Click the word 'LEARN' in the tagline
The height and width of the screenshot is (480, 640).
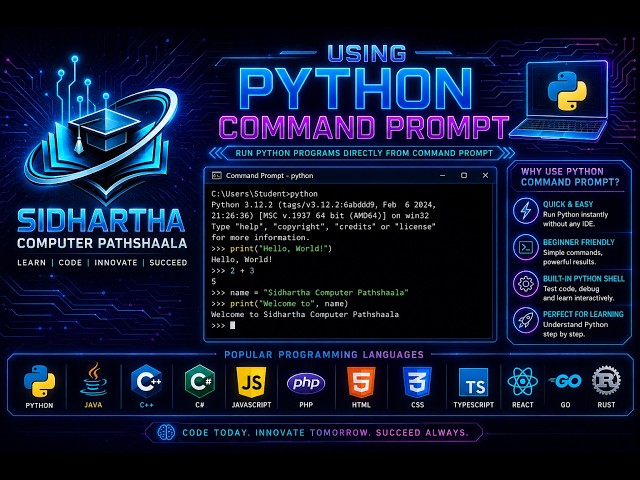click(31, 263)
